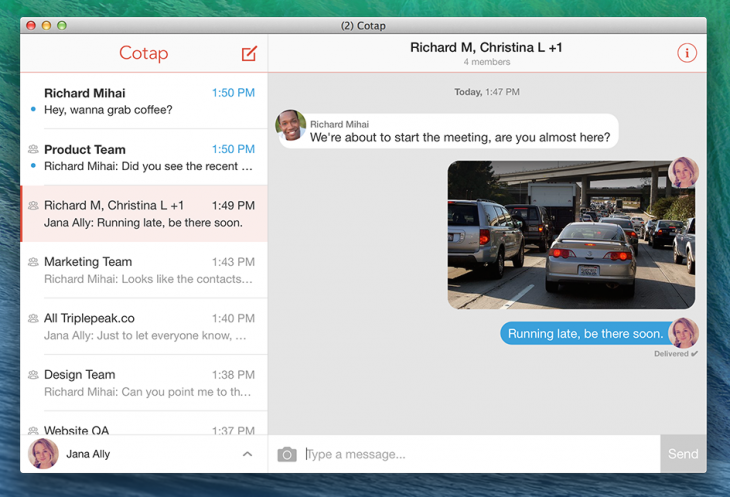Select the Richard M, Christina L +1 conversation
The image size is (730, 497).
pos(144,214)
